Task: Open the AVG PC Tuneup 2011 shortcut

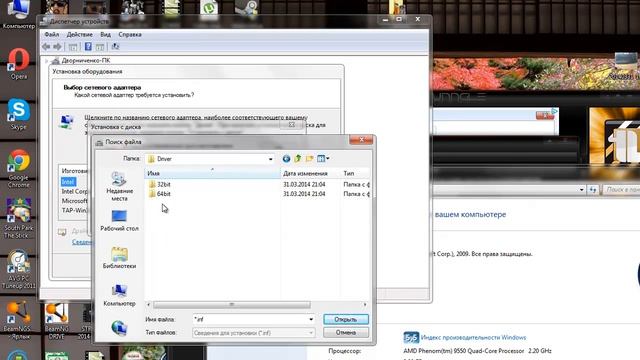Action: 19,269
